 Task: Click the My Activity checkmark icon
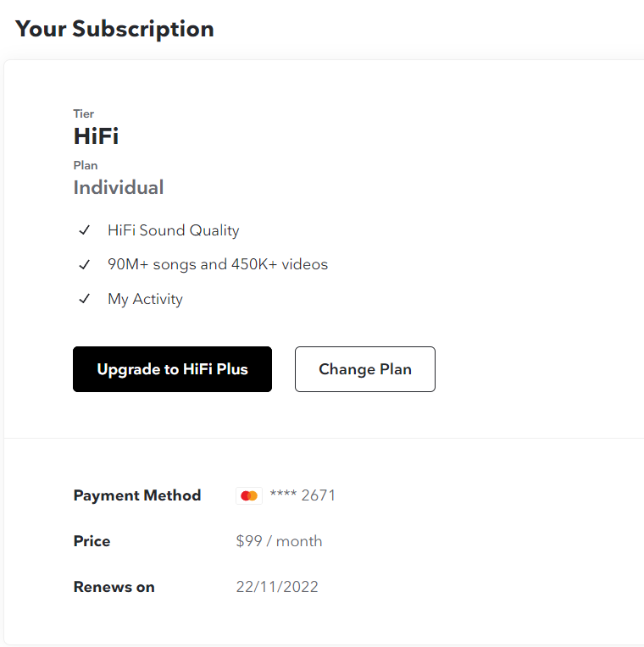pyautogui.click(x=84, y=299)
